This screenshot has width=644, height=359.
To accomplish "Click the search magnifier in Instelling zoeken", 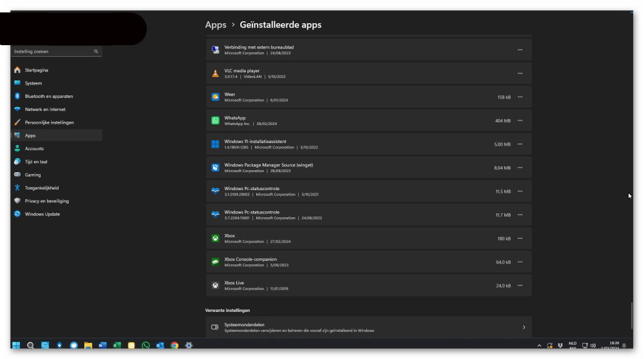I will pos(96,52).
